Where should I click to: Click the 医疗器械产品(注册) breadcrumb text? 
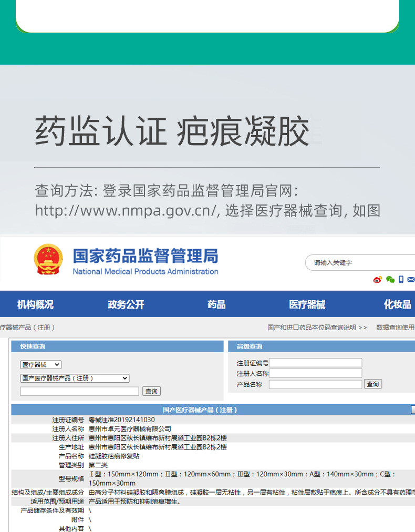pyautogui.click(x=27, y=328)
